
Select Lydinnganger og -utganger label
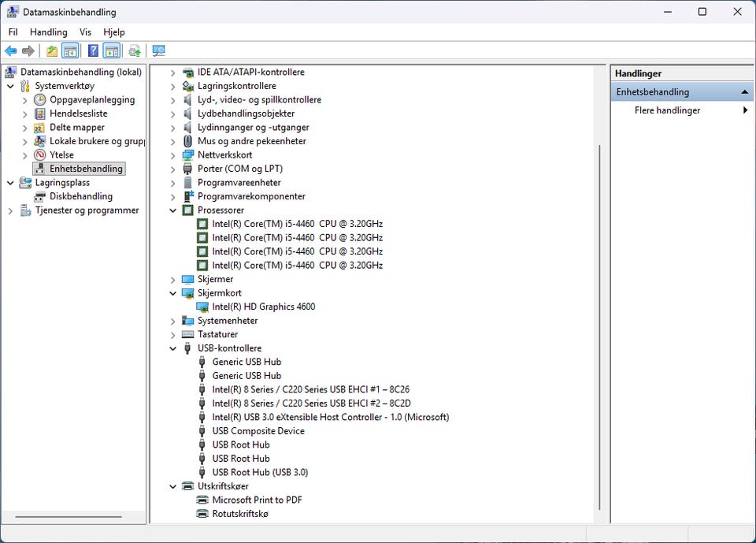click(x=253, y=128)
